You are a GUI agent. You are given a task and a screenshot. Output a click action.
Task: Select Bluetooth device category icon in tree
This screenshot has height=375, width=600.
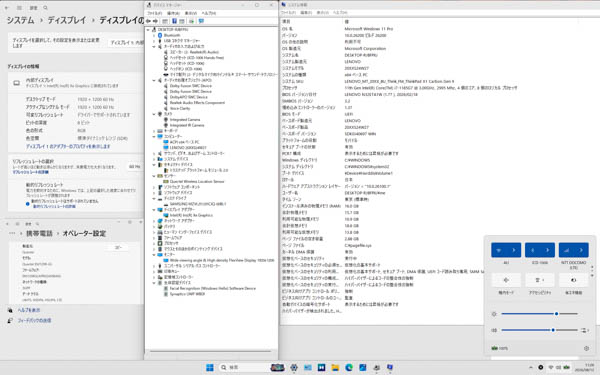coord(160,35)
